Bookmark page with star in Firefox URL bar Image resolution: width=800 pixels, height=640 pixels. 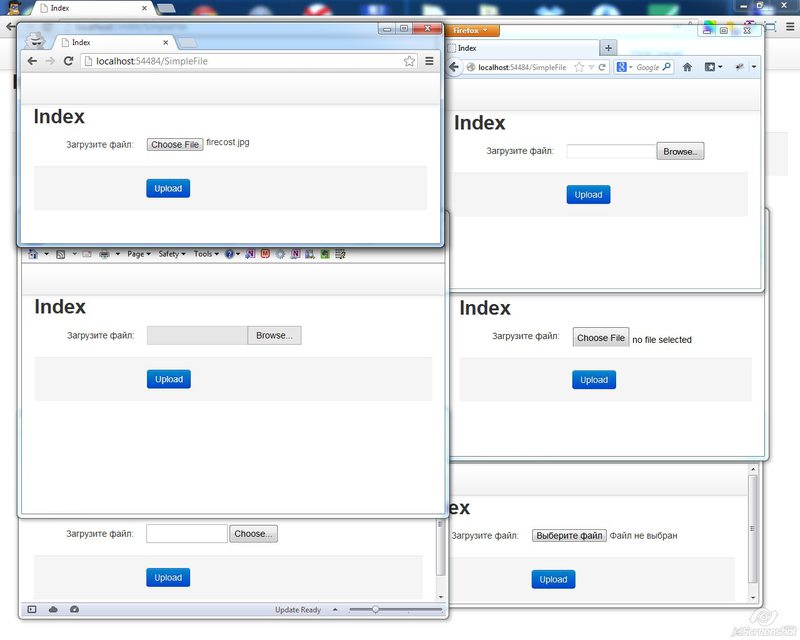[579, 67]
